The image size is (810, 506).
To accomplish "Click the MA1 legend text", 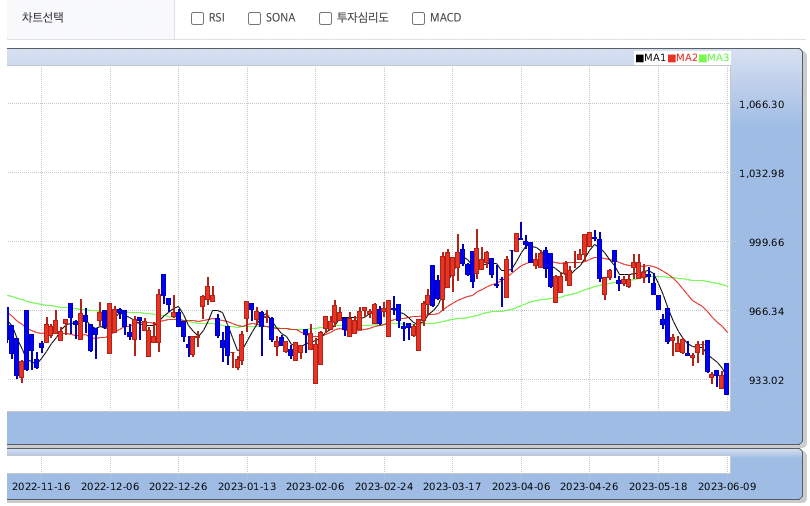I will pos(655,58).
